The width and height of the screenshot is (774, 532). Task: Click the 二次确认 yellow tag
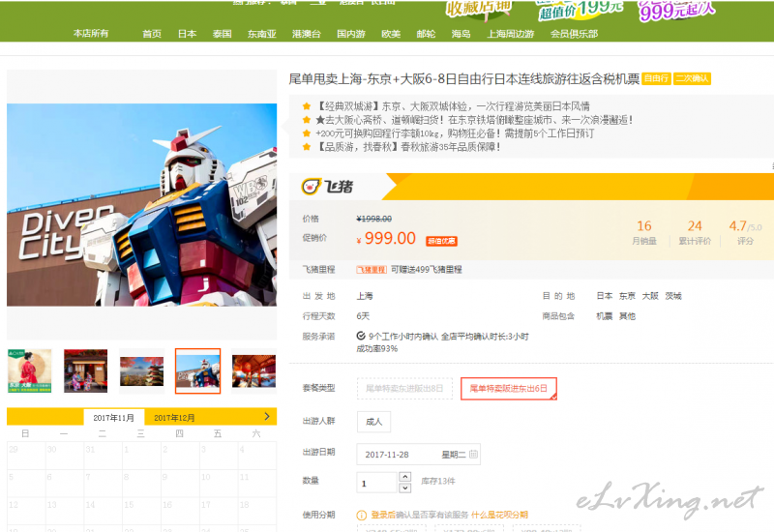point(692,78)
